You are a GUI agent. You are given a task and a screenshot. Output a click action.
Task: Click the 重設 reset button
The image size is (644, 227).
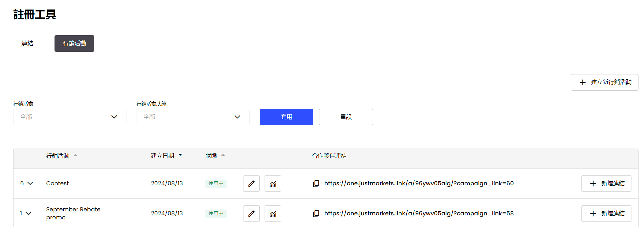point(346,117)
